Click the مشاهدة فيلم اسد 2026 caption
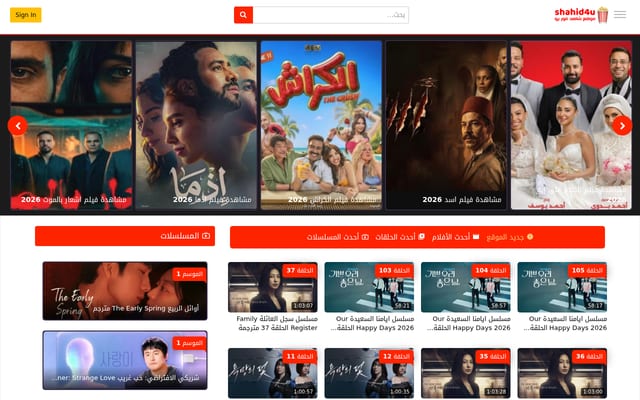Viewport: 640px width, 400px height. point(462,200)
